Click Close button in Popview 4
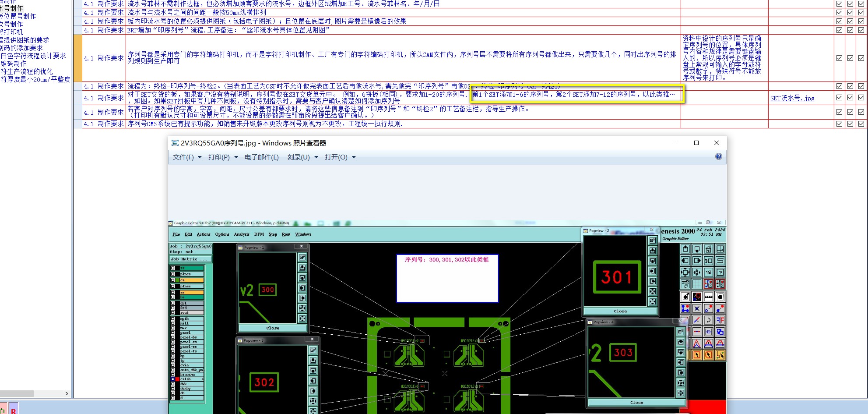 [x=636, y=402]
